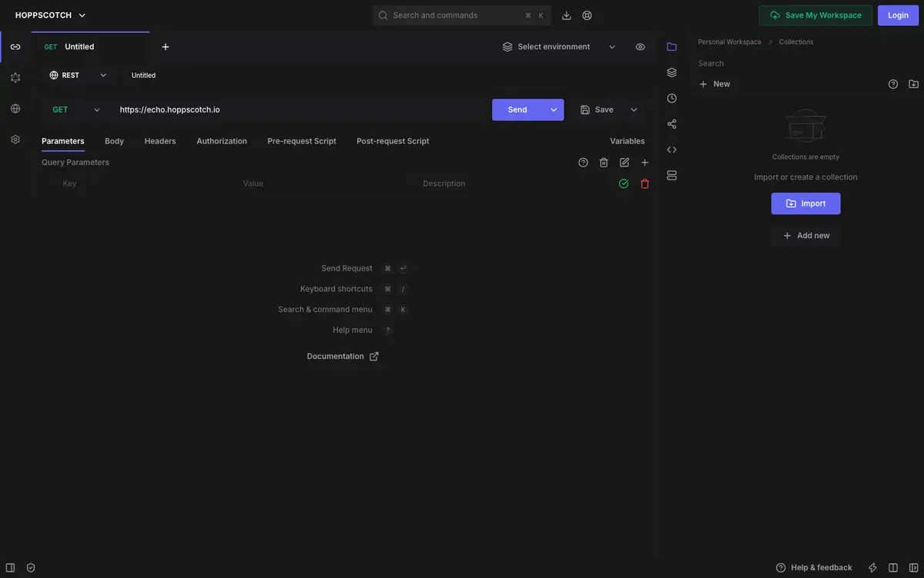This screenshot has width=924, height=578.
Task: Toggle the right sidebar footer icon
Action: [x=914, y=568]
